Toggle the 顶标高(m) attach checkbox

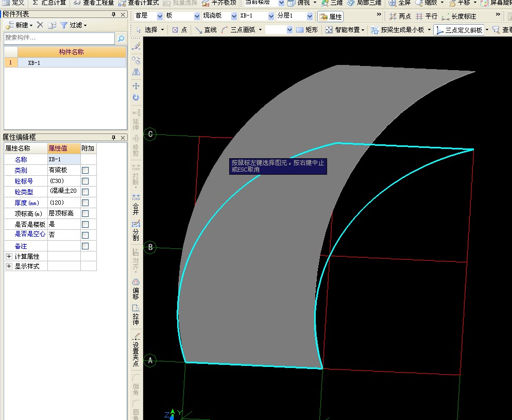pos(85,213)
